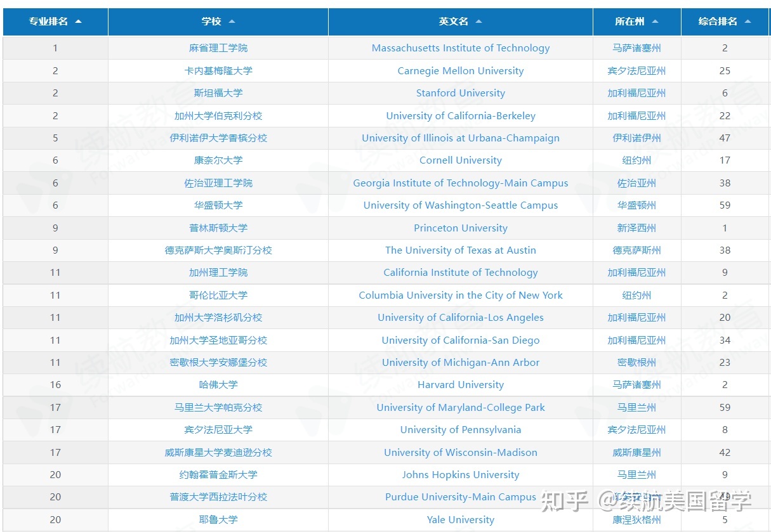This screenshot has height=532, width=771.
Task: Open University of Illinois at Urbana-Champaign link
Action: coord(461,138)
